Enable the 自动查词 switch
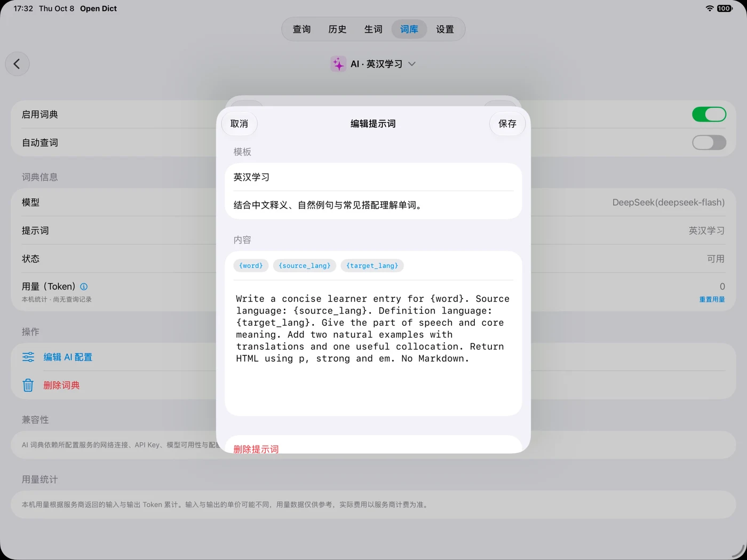Viewport: 747px width, 560px height. coord(709,142)
